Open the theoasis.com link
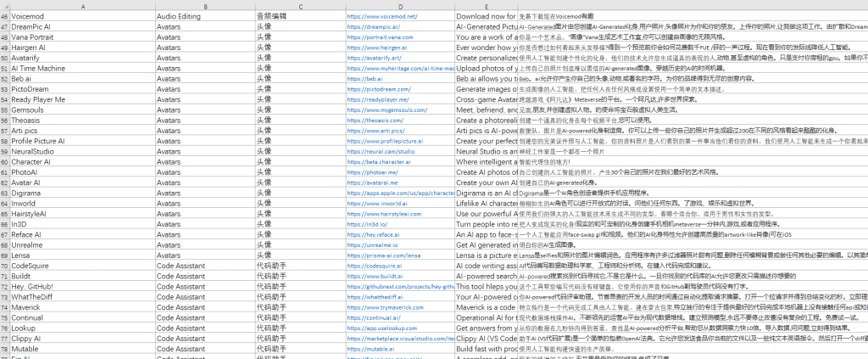 [375, 121]
